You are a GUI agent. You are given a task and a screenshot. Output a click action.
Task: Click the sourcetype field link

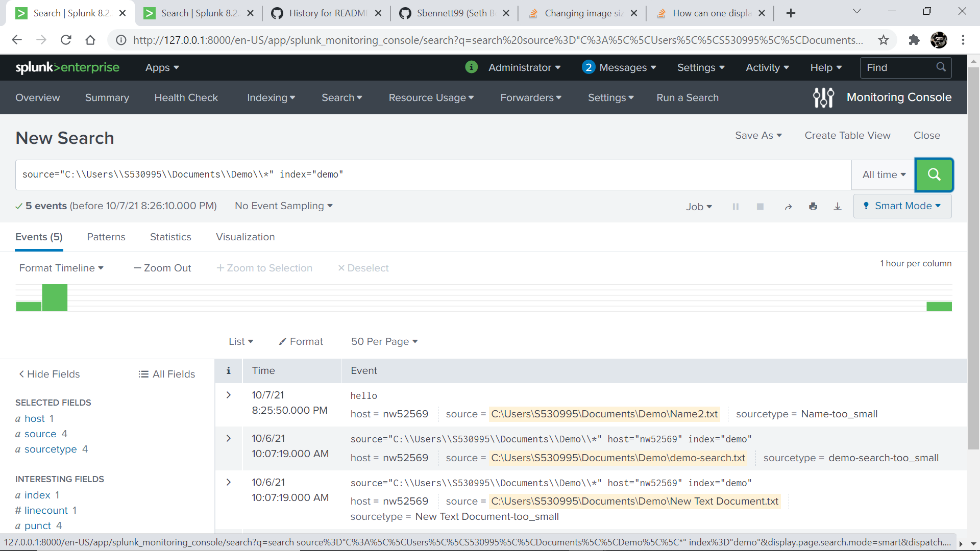tap(51, 449)
